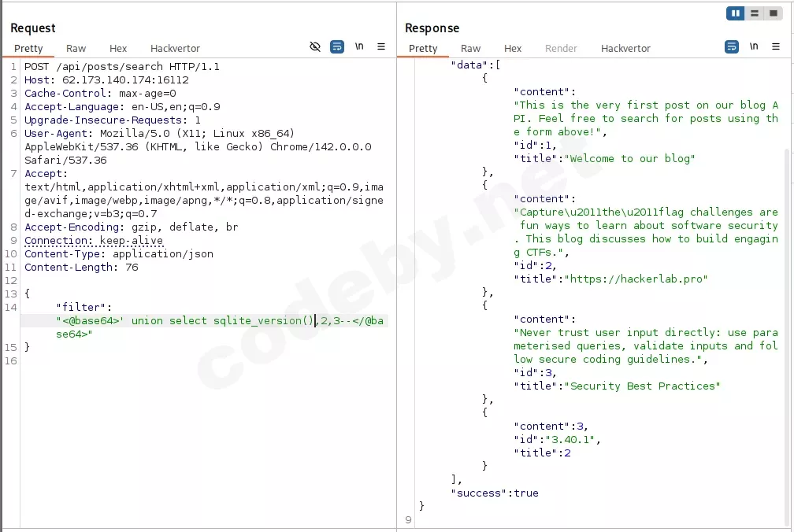
Task: Toggle show newline \n in Request pane
Action: coord(359,46)
